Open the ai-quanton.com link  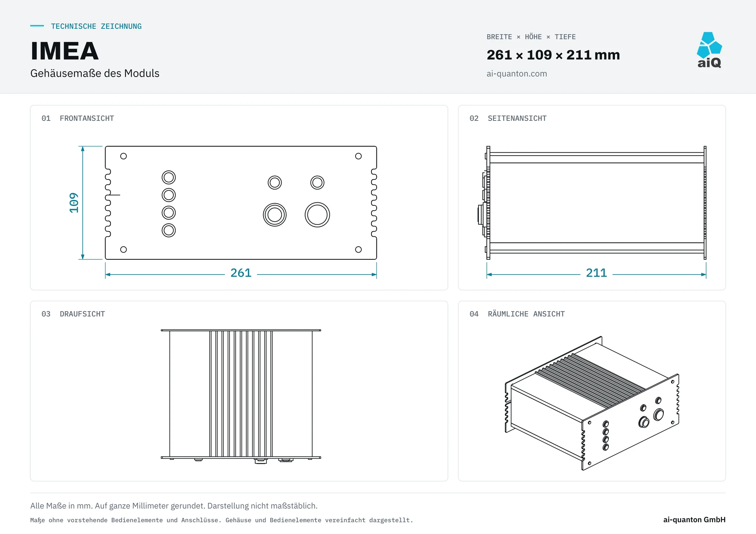tap(516, 74)
